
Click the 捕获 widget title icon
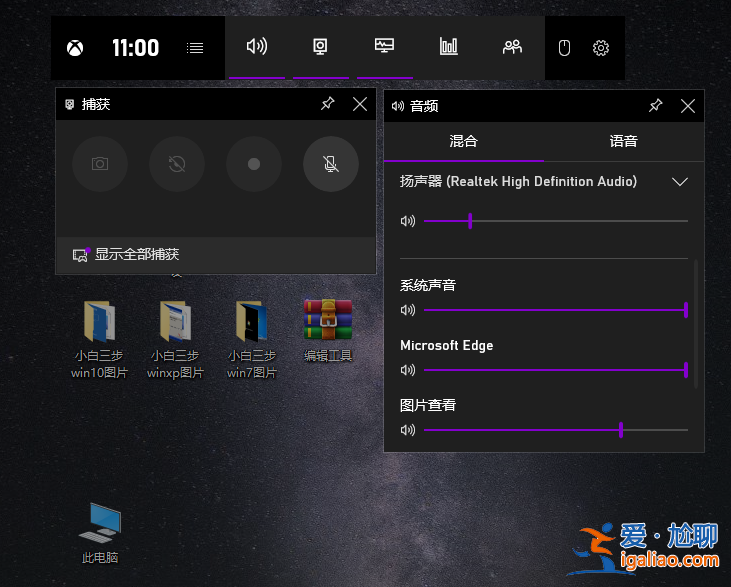click(69, 104)
